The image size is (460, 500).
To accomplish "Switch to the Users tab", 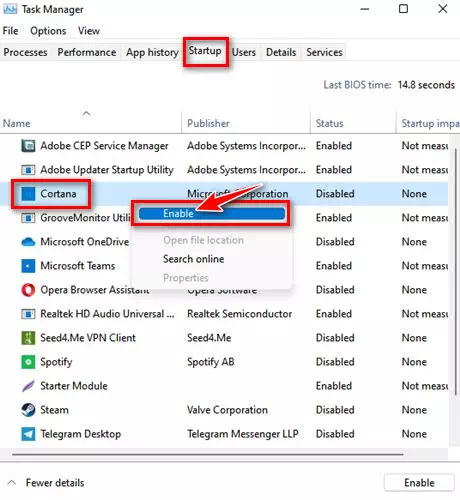I will (x=244, y=52).
